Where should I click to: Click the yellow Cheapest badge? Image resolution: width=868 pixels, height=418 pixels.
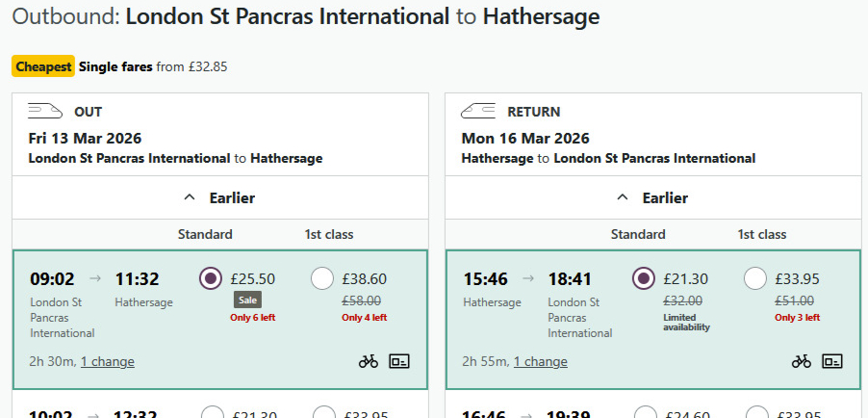[43, 66]
